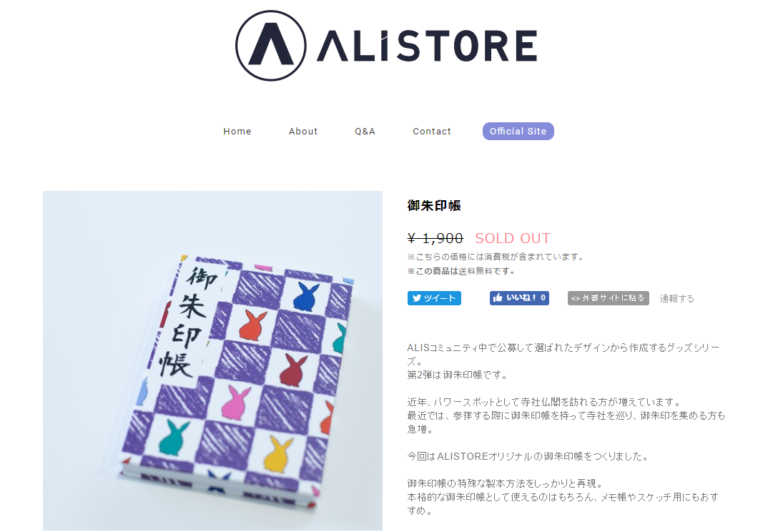Click the product title 御朱印帳 heading
The width and height of the screenshot is (763, 532).
[433, 205]
